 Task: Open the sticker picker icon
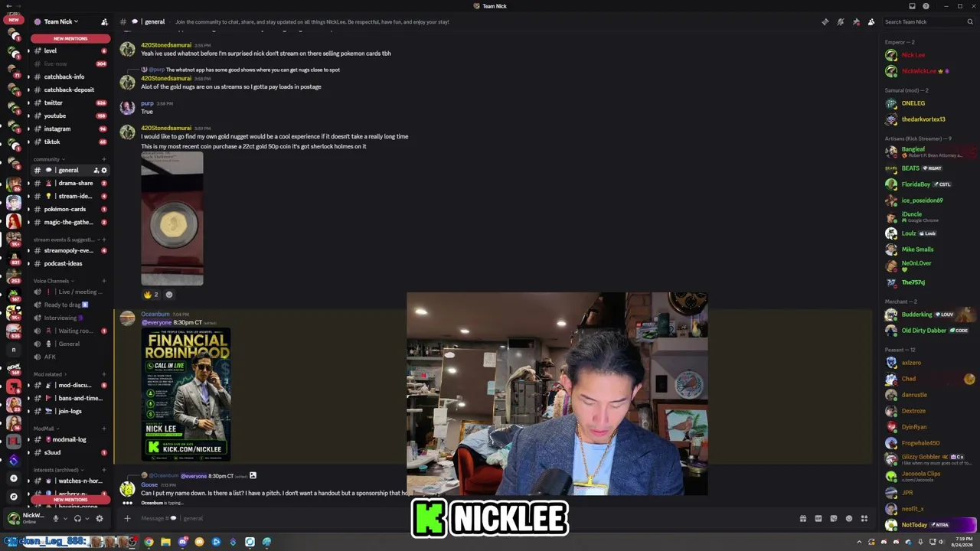[834, 518]
